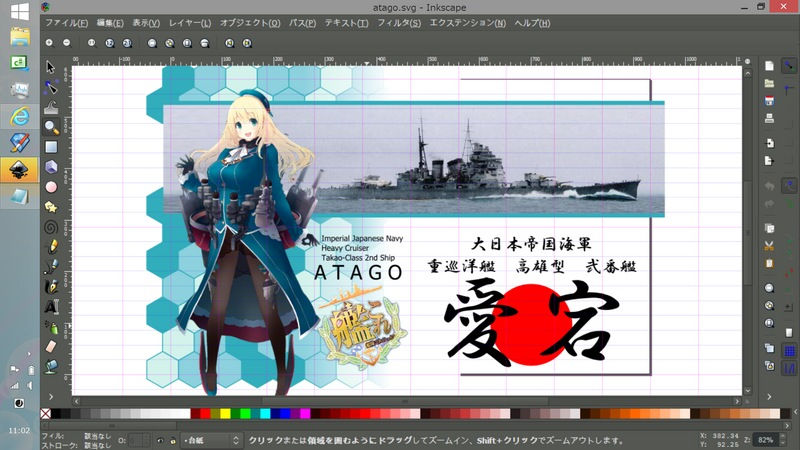This screenshot has height=450, width=800.
Task: Click the Open document folder icon
Action: [769, 83]
